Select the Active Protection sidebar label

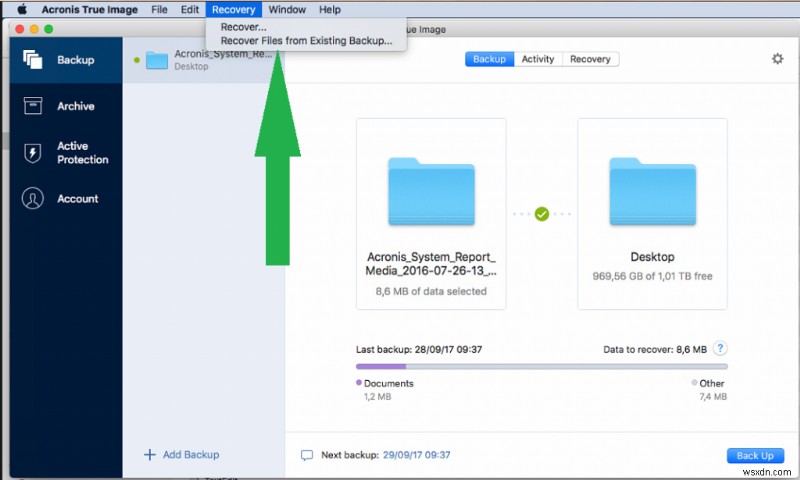(x=83, y=153)
